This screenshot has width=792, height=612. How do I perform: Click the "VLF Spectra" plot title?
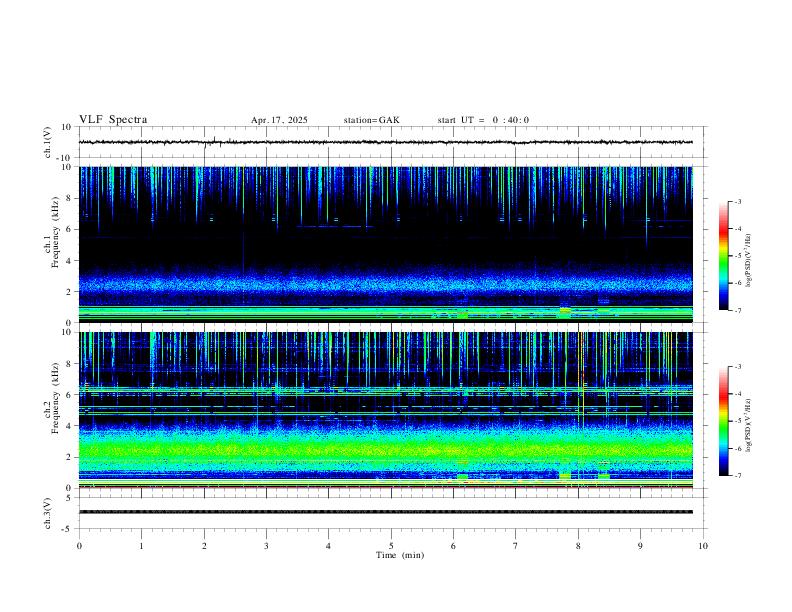113,120
